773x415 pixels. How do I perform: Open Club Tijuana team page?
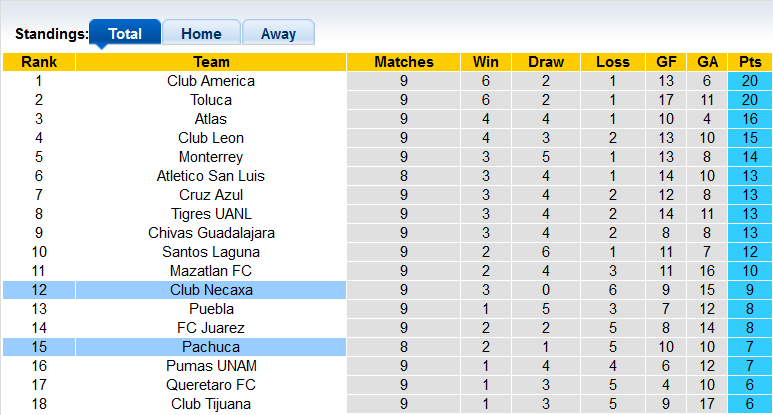(211, 404)
